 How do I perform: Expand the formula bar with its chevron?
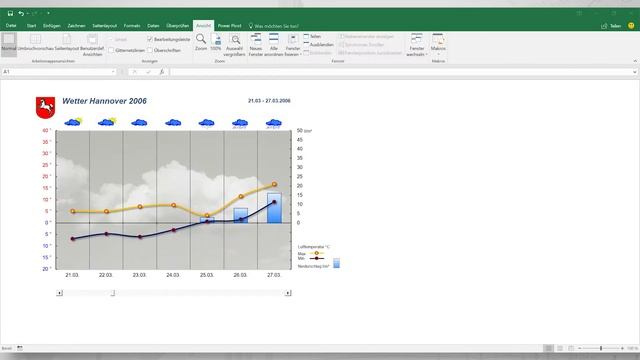tap(635, 72)
